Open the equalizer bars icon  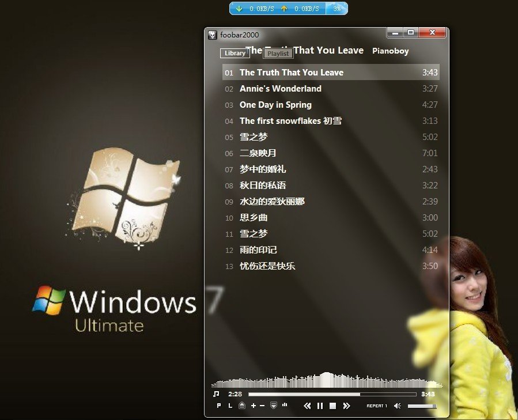coord(284,406)
